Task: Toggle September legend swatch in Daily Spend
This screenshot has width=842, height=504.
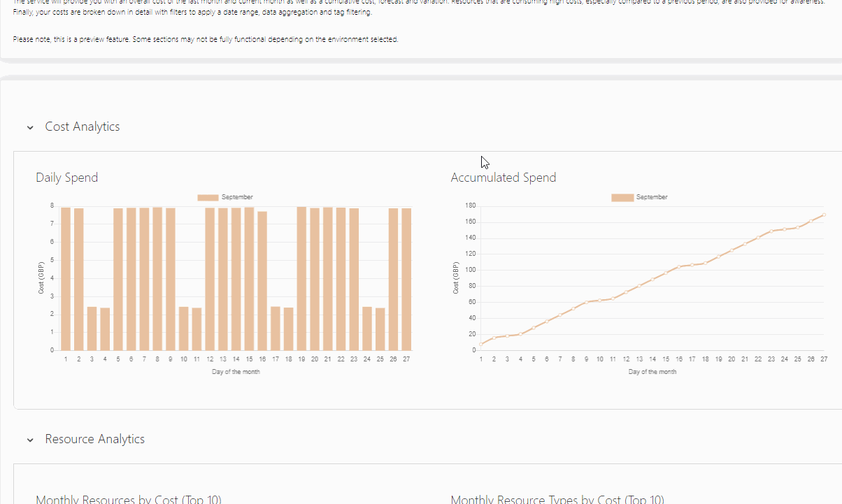Action: (x=208, y=198)
